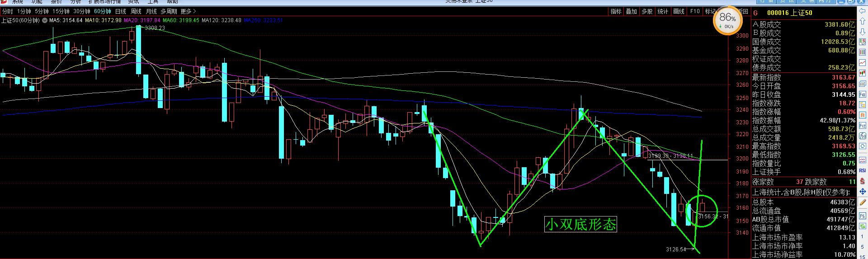Click the 3308.23 high price marker

click(155, 28)
